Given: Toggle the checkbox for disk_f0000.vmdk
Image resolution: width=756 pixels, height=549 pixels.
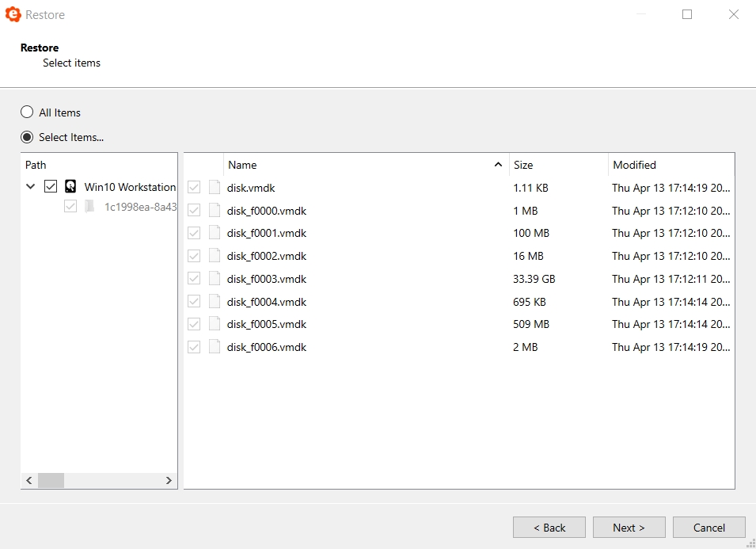Looking at the screenshot, I should 194,211.
